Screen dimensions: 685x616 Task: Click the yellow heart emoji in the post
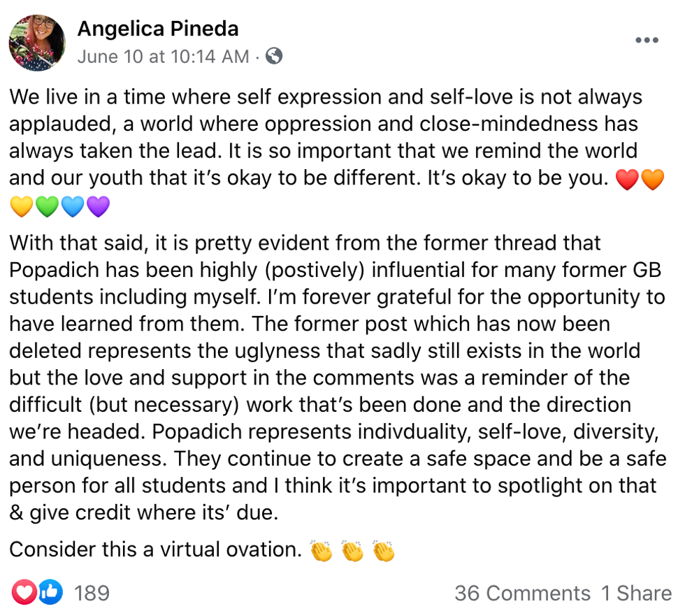point(22,207)
